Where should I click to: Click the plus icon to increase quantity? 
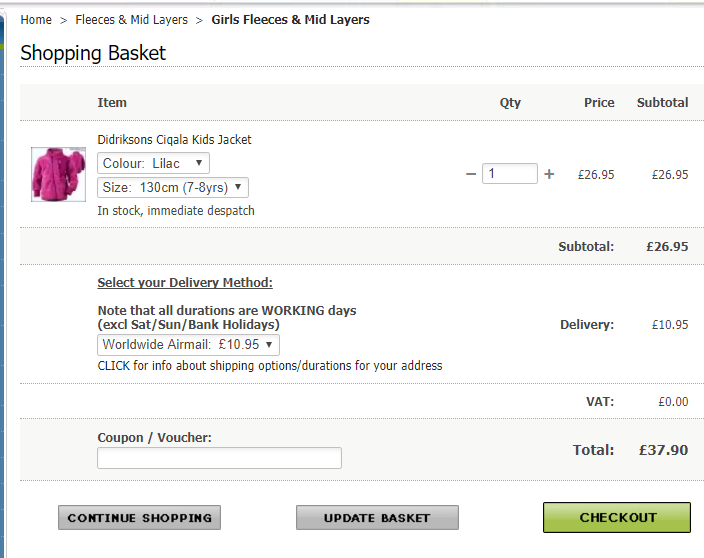click(x=549, y=174)
